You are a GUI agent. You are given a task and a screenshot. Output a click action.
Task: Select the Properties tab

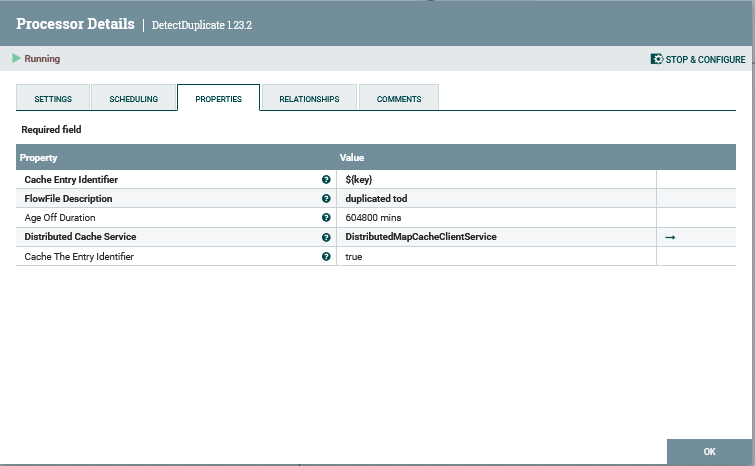[x=218, y=99]
